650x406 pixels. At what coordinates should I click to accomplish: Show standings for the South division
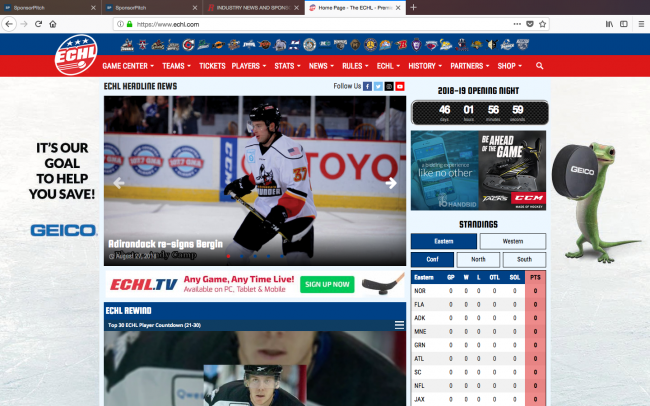(524, 259)
